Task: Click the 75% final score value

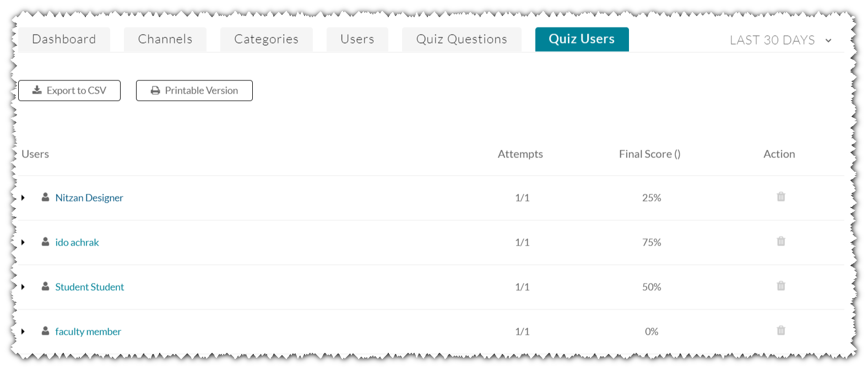Action: tap(652, 242)
